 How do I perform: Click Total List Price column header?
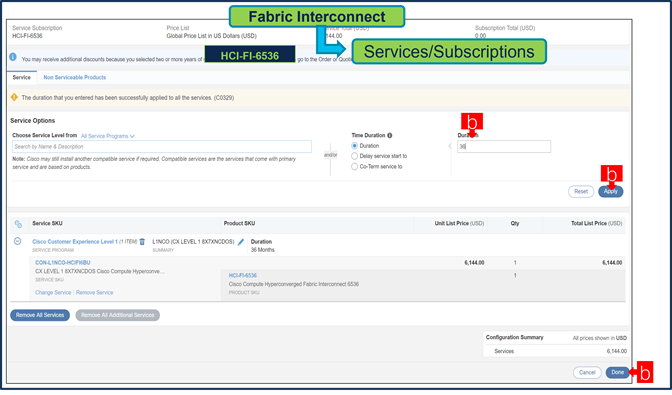click(x=596, y=224)
